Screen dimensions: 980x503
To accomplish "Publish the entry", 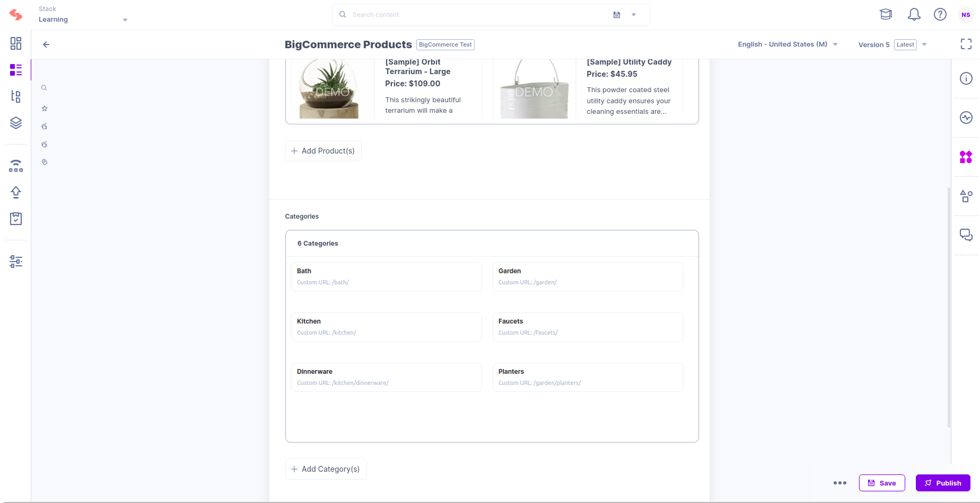I will 943,483.
